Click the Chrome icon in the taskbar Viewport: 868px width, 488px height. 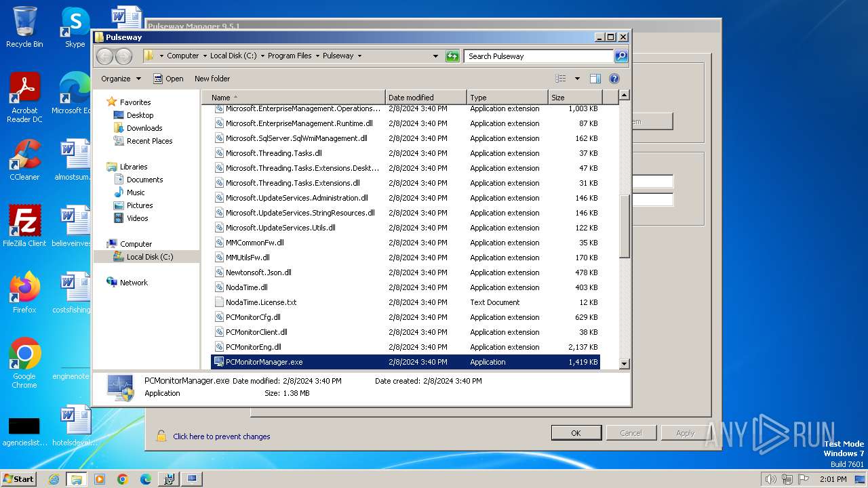pos(123,479)
